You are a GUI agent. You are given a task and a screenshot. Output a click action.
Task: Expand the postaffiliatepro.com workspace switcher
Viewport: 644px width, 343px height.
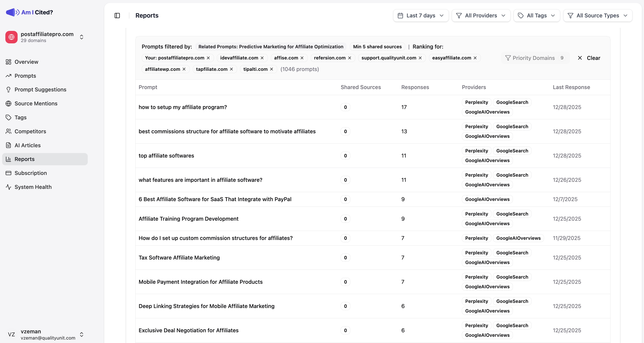[x=82, y=37]
